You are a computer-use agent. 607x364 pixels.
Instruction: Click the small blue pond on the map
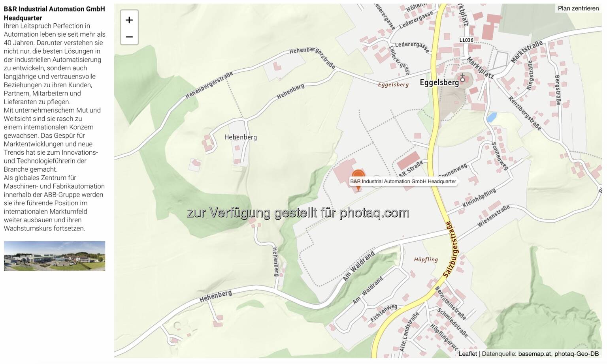[491, 117]
